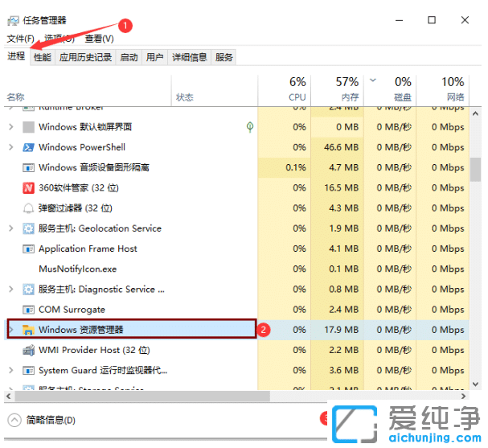The width and height of the screenshot is (488, 448).
Task: Expand the Windows PowerShell process group
Action: (11, 147)
